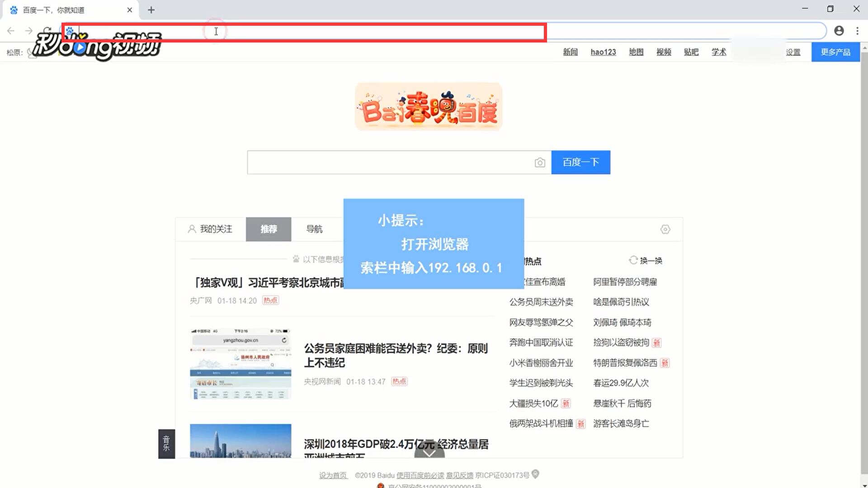Click 设为首页 footer link
The height and width of the screenshot is (488, 868).
tap(333, 475)
